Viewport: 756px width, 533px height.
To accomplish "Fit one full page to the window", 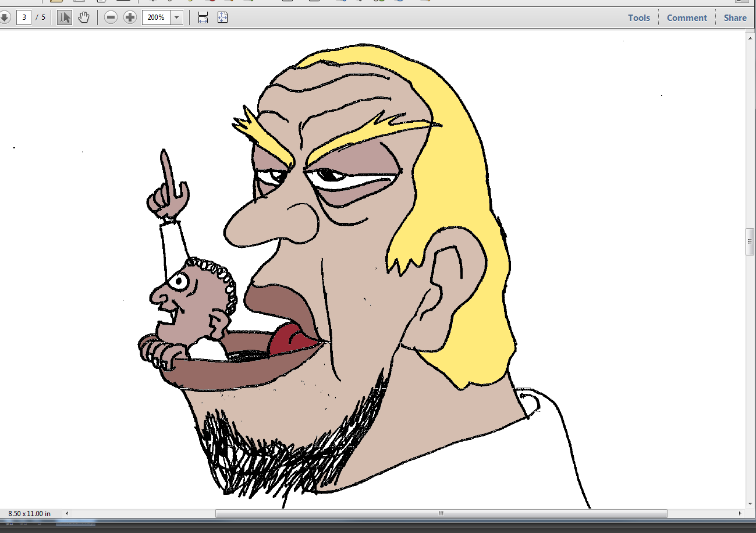I will tap(222, 17).
